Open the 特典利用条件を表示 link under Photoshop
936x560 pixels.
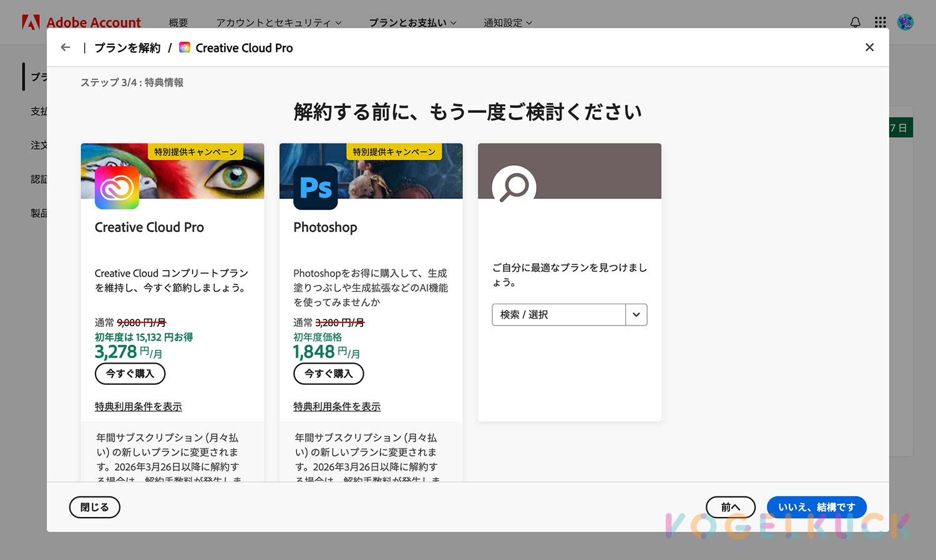[x=337, y=406]
